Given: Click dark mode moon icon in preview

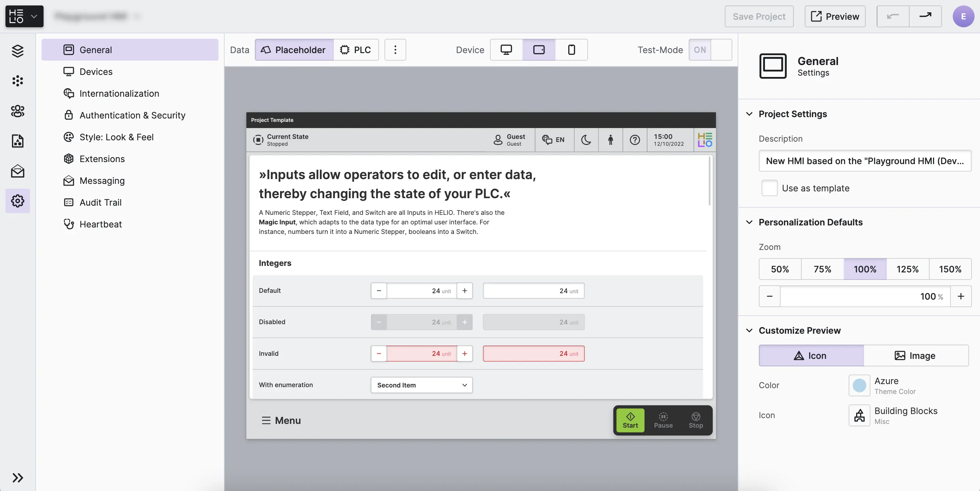Looking at the screenshot, I should click(586, 140).
